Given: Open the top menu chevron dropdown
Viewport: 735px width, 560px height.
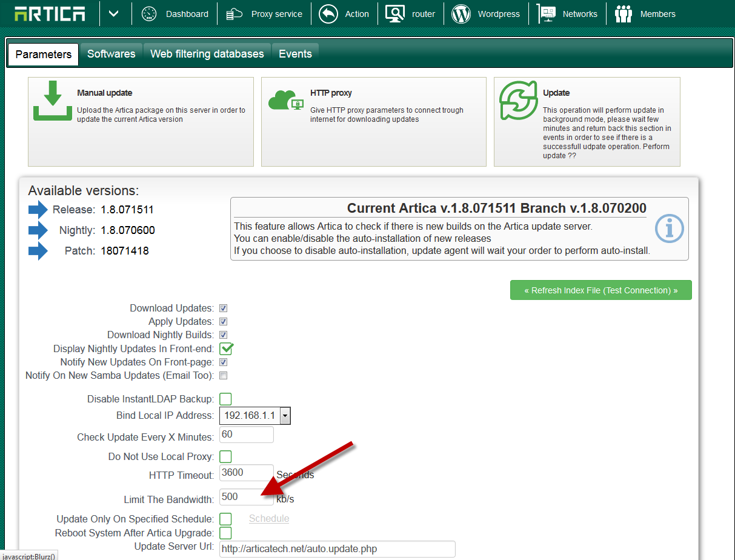Looking at the screenshot, I should click(x=114, y=13).
